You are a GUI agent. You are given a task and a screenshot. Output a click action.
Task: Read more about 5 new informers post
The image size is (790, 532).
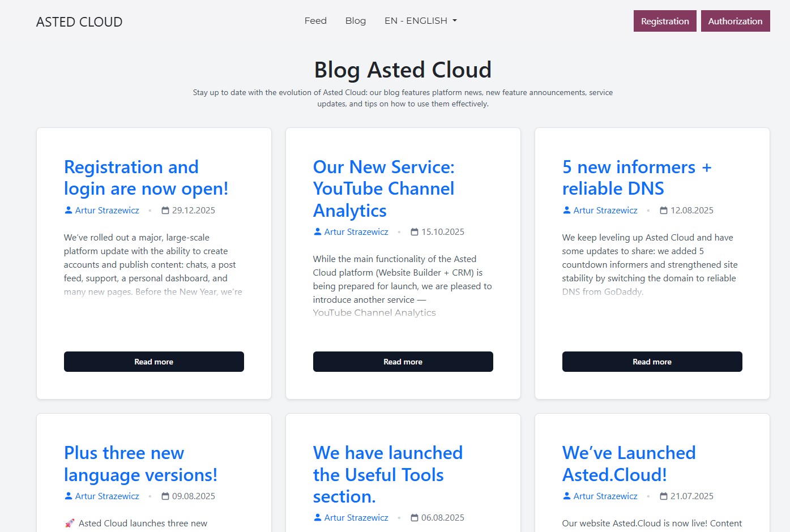point(652,362)
